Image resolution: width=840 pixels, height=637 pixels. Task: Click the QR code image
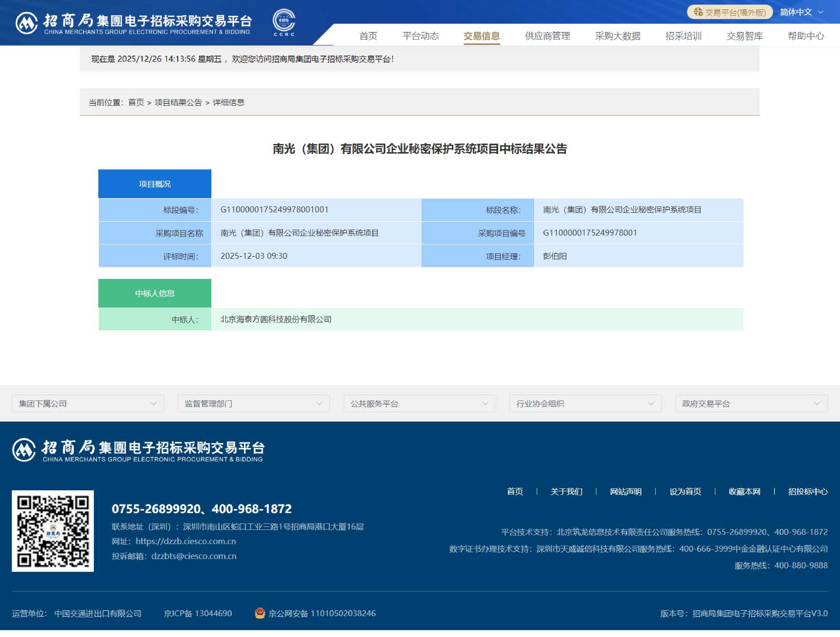(53, 531)
